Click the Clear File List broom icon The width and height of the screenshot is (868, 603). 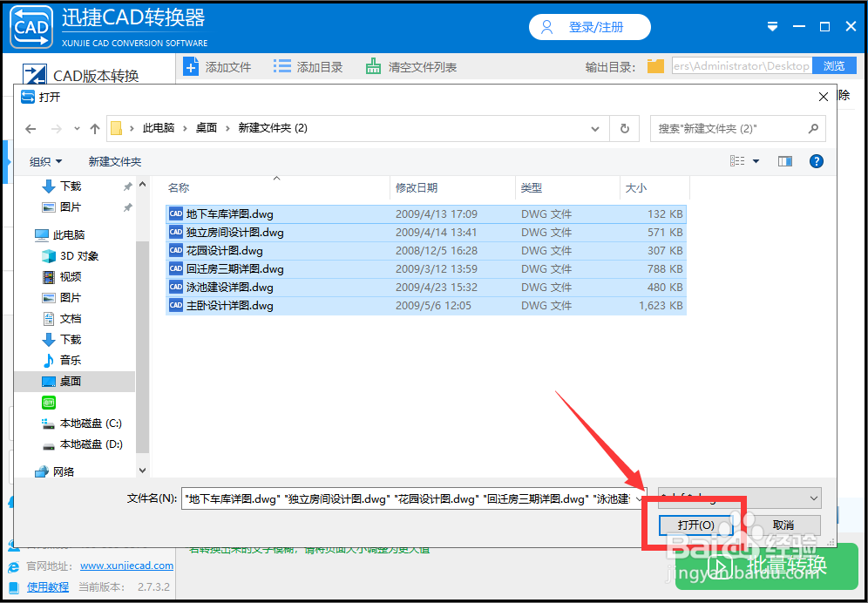(x=373, y=66)
